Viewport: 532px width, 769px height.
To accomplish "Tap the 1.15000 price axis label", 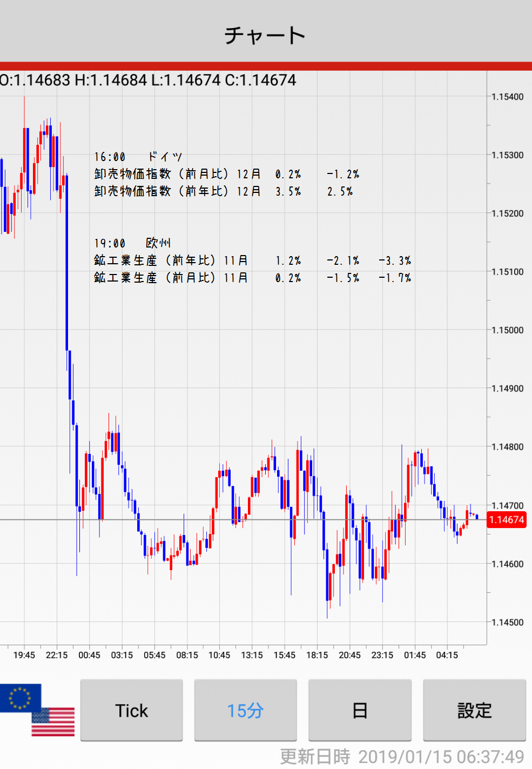I will click(x=507, y=330).
